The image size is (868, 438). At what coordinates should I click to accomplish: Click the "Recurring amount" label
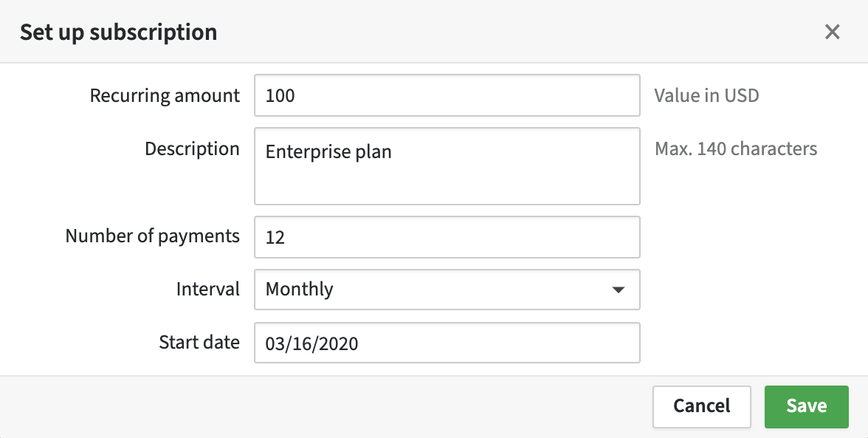[165, 95]
